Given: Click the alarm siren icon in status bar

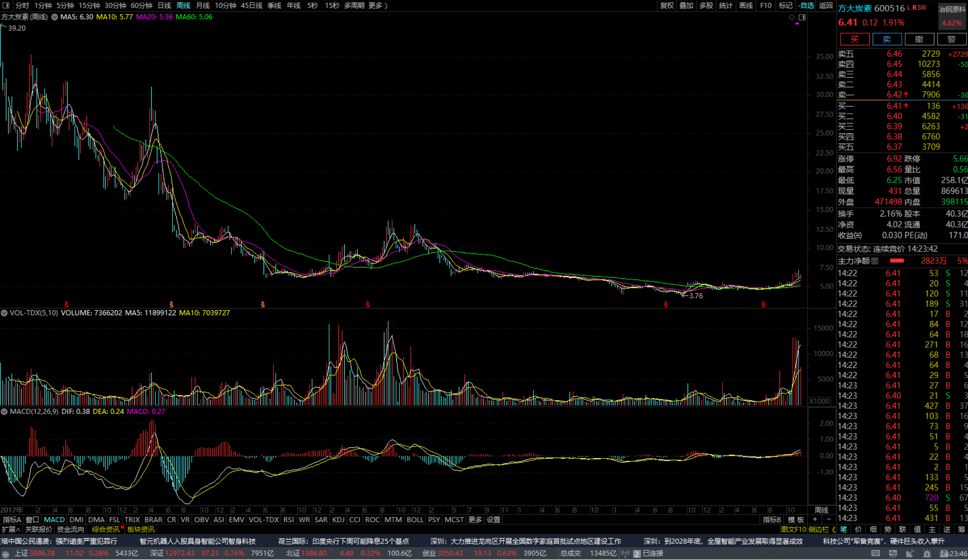Looking at the screenshot, I should [x=927, y=554].
